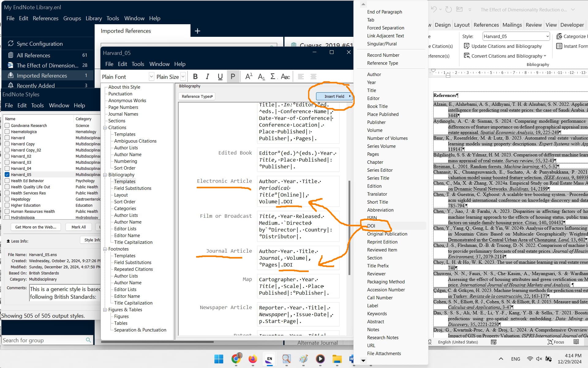Apply Italic formatting in style toolbar

point(208,77)
